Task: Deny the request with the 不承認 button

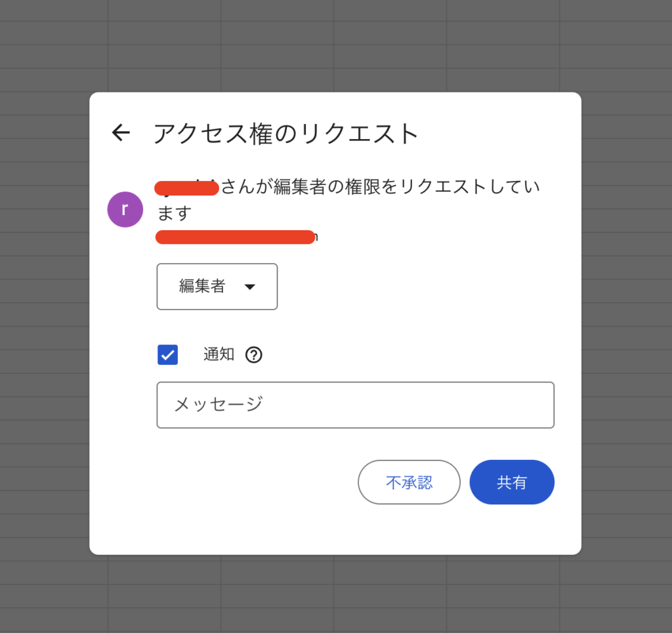Action: tap(409, 482)
